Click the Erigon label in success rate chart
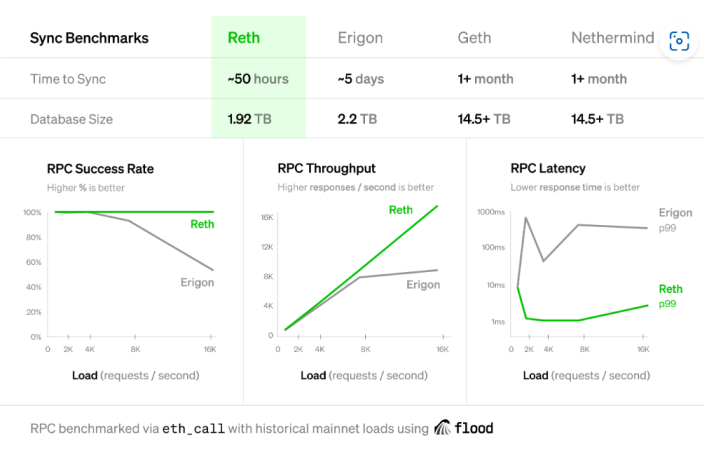Image resolution: width=716 pixels, height=450 pixels. (x=197, y=282)
